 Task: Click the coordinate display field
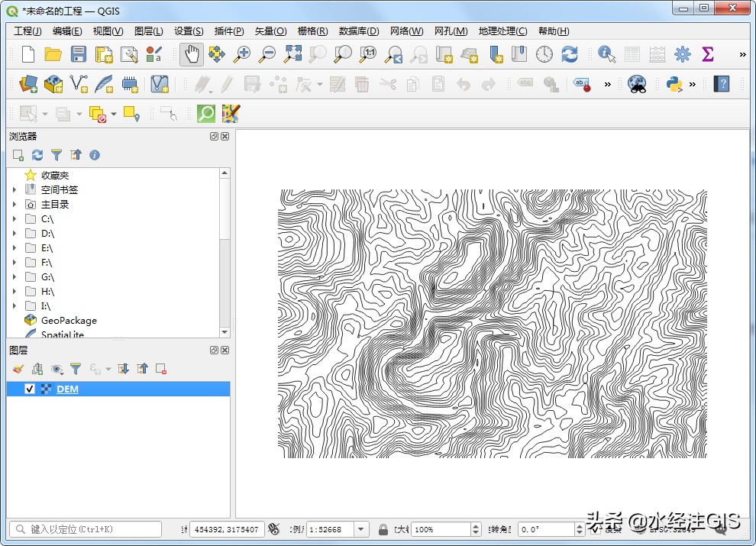(227, 529)
